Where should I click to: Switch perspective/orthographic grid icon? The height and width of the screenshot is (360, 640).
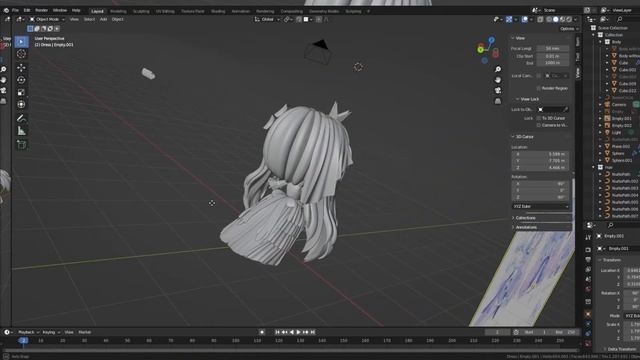click(498, 101)
